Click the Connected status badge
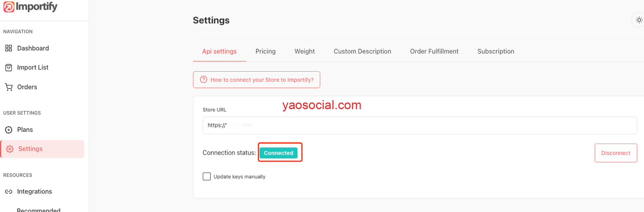The width and height of the screenshot is (644, 212). 279,153
